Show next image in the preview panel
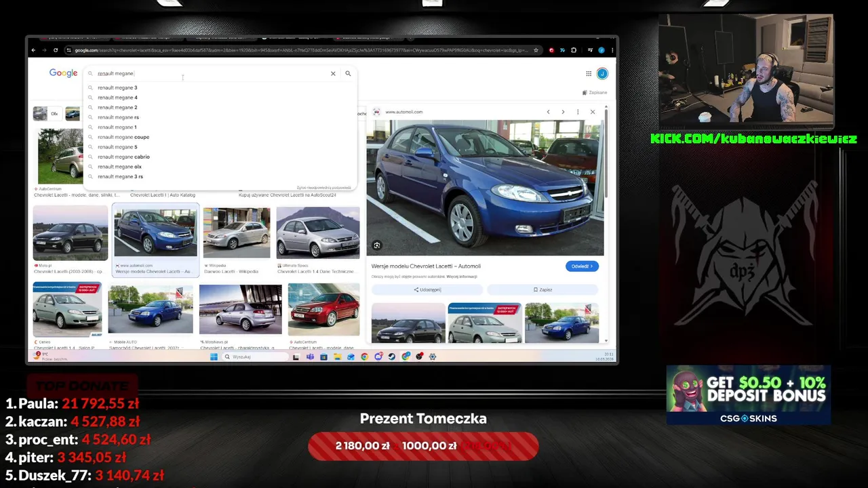The width and height of the screenshot is (868, 488). [x=563, y=112]
